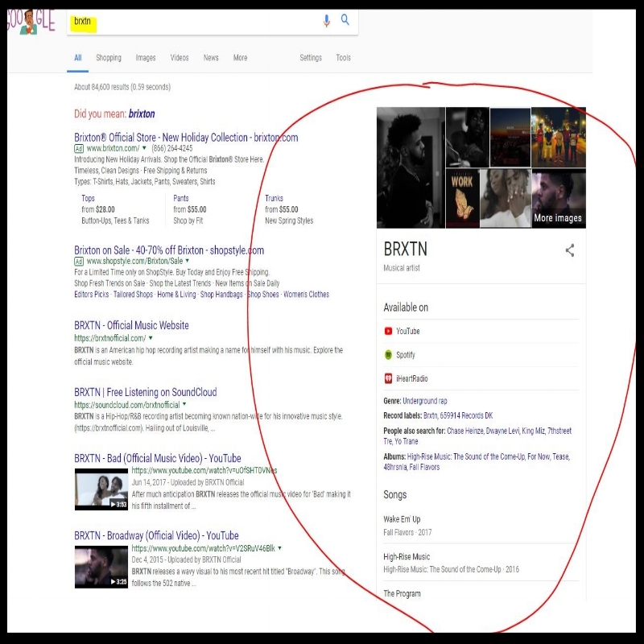Open the Bad video thumbnail 3:53
The image size is (644, 644).
[x=101, y=489]
